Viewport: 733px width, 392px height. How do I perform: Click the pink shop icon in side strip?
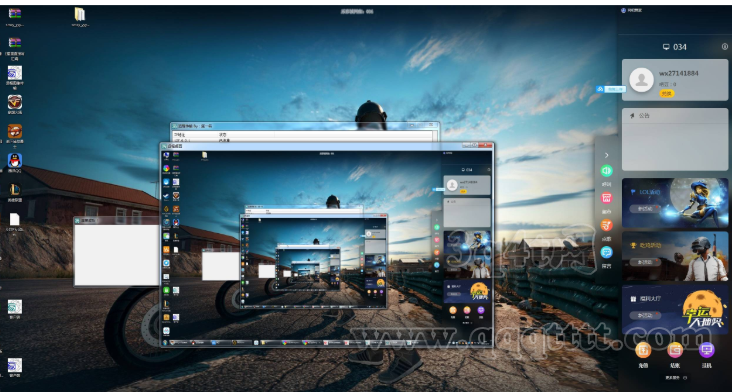(x=606, y=198)
